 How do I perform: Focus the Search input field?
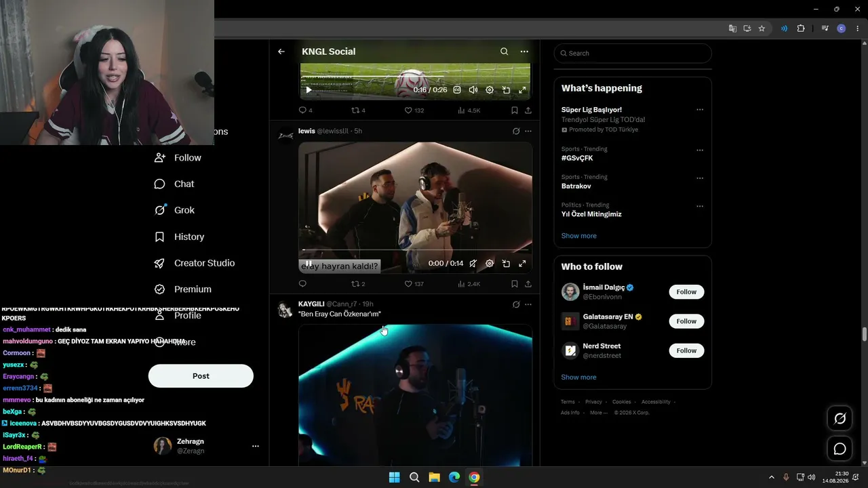633,54
